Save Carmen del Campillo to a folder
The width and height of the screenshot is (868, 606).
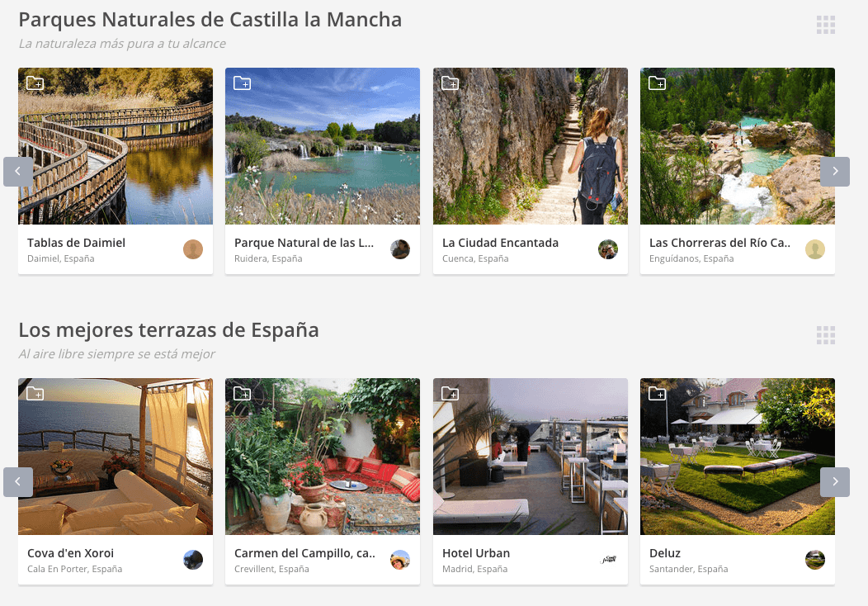tap(242, 393)
